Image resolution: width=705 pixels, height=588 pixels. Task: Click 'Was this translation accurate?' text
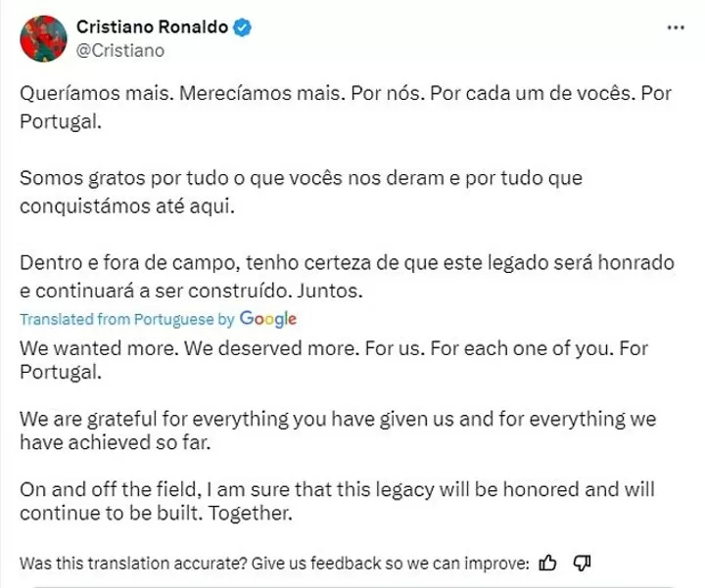coord(133,564)
